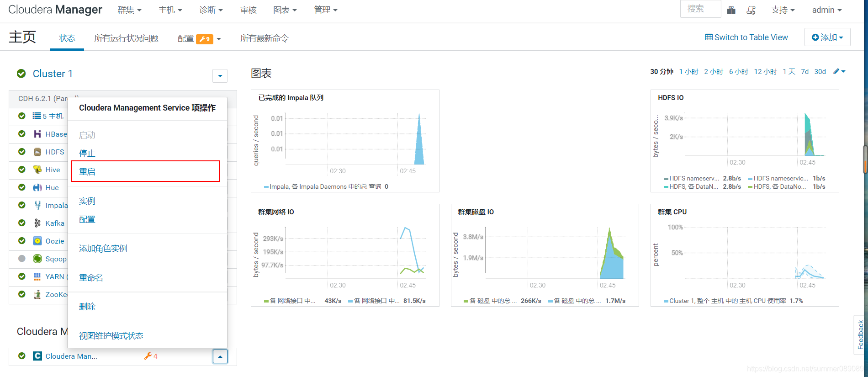The width and height of the screenshot is (868, 377).
Task: Open the Cloudera Man... service link
Action: point(71,356)
